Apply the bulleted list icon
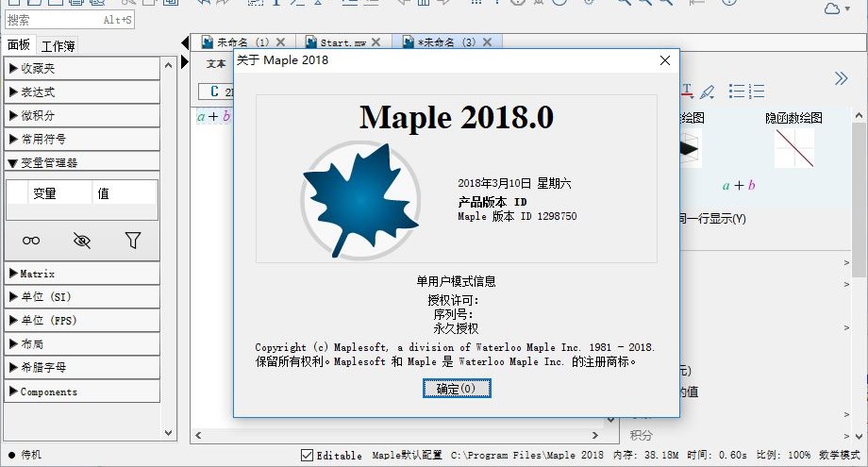868x467 pixels. [x=736, y=91]
